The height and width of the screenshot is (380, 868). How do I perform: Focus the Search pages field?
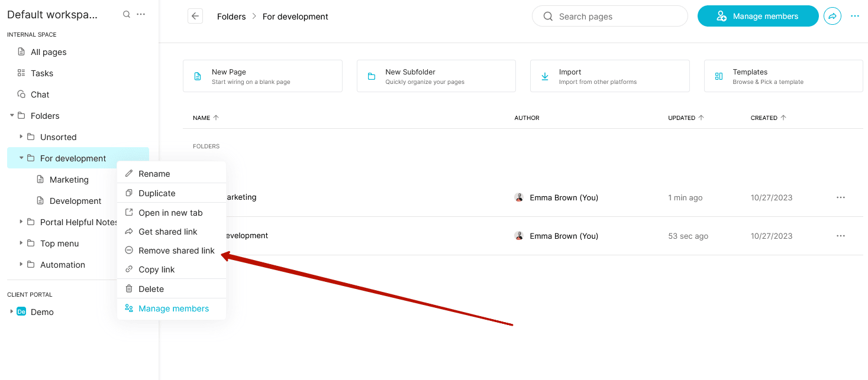pos(610,17)
